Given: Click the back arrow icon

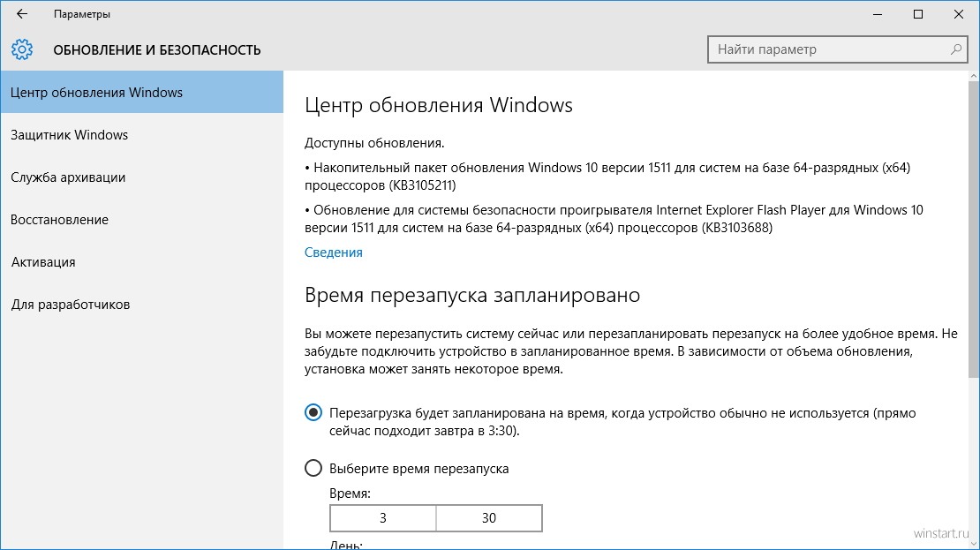Looking at the screenshot, I should (22, 14).
